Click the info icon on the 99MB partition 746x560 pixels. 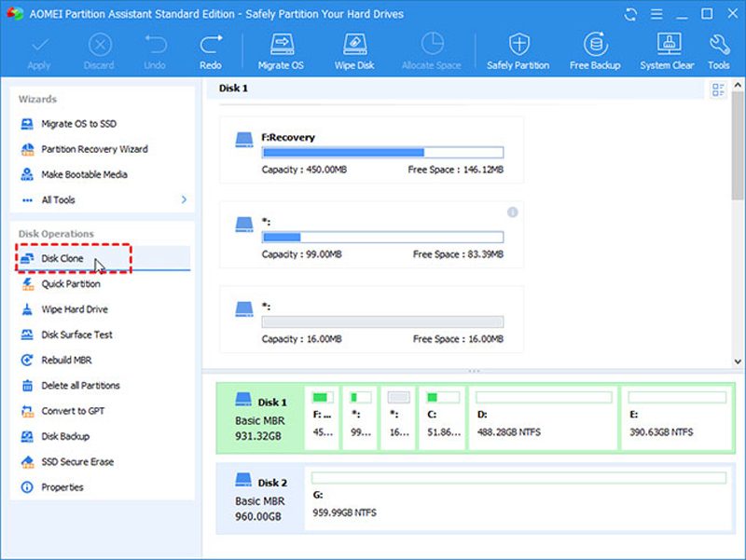[x=512, y=212]
